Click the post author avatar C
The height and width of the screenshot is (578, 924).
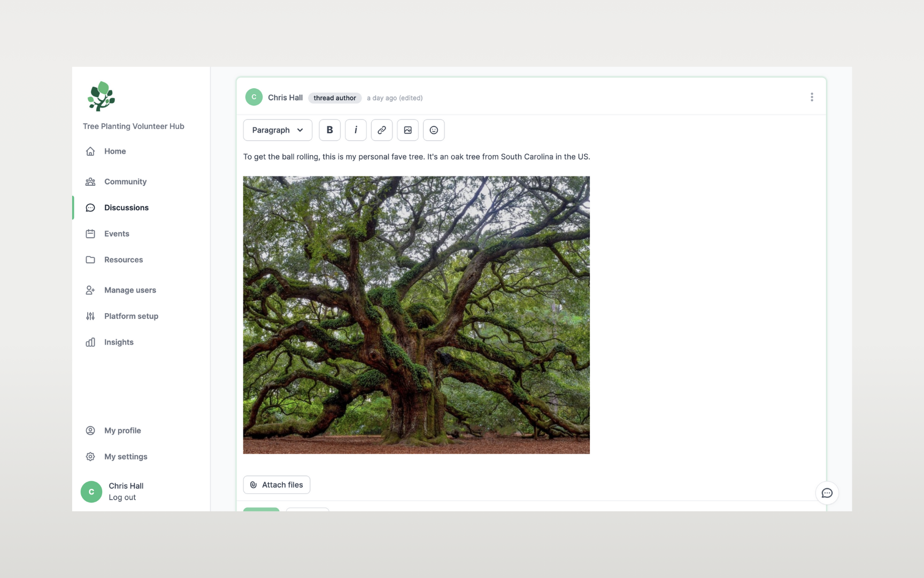coord(254,97)
